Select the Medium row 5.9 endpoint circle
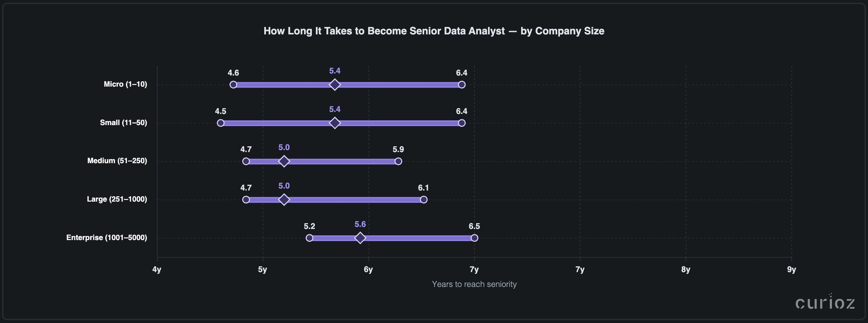The height and width of the screenshot is (323, 868). point(398,161)
